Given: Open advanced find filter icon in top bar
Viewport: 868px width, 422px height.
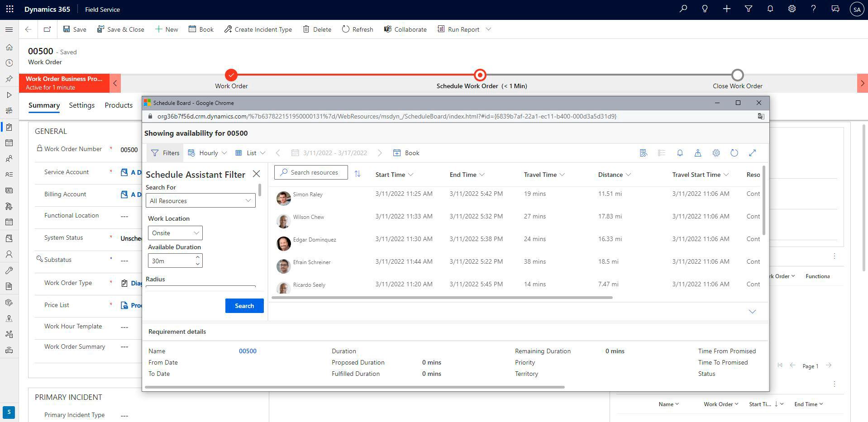Looking at the screenshot, I should pos(748,9).
